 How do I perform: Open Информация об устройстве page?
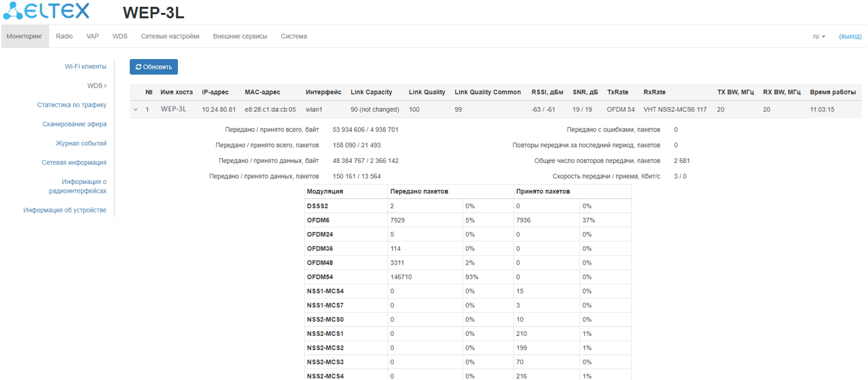(x=65, y=210)
